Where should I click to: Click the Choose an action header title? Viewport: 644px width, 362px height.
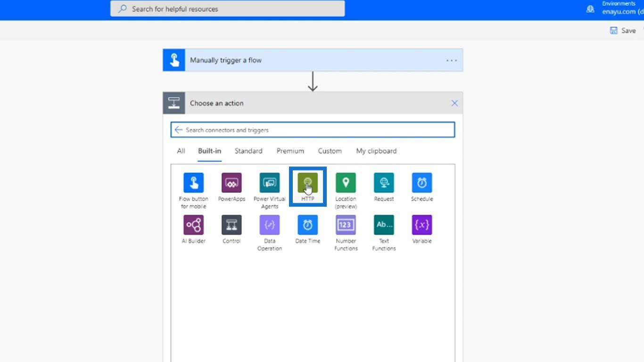pos(217,103)
